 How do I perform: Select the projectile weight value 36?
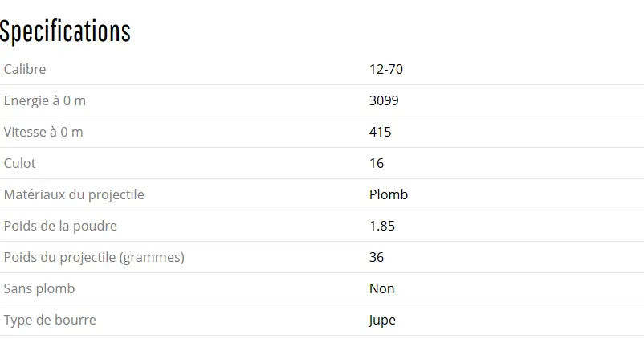[x=377, y=257]
